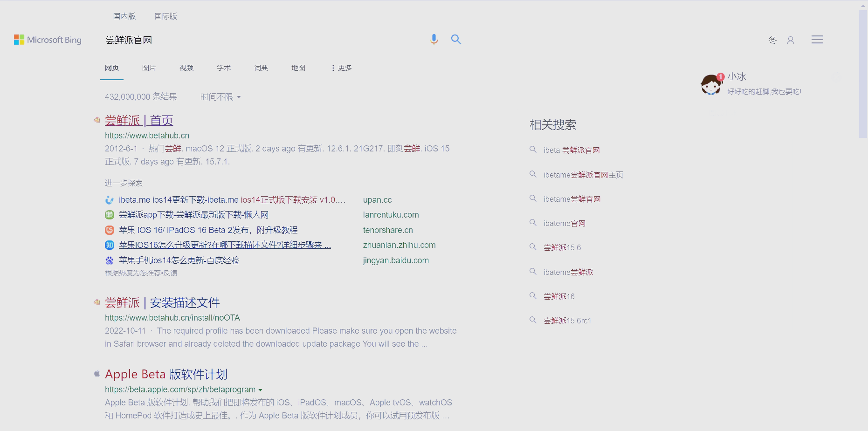This screenshot has width=868, height=431.
Task: Click search icon beside 尝鲜派15.6rc1
Action: (x=533, y=320)
